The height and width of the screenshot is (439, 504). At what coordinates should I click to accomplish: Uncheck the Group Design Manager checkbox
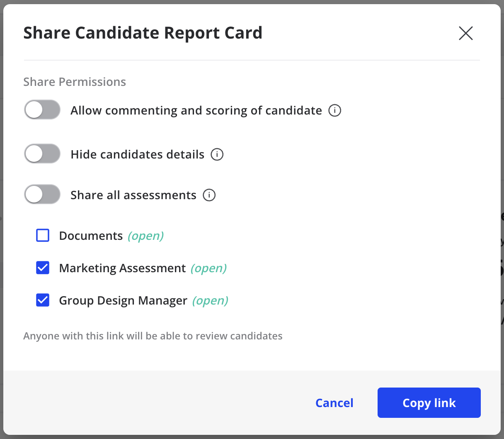point(43,300)
